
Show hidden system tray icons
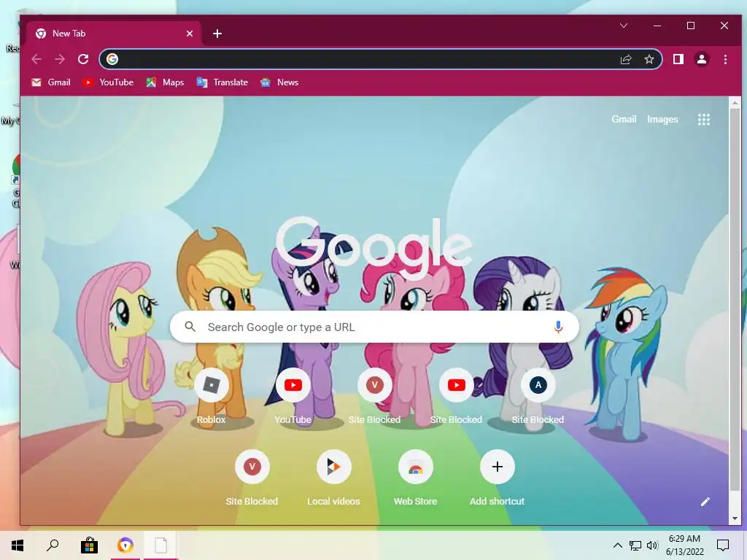pyautogui.click(x=617, y=545)
